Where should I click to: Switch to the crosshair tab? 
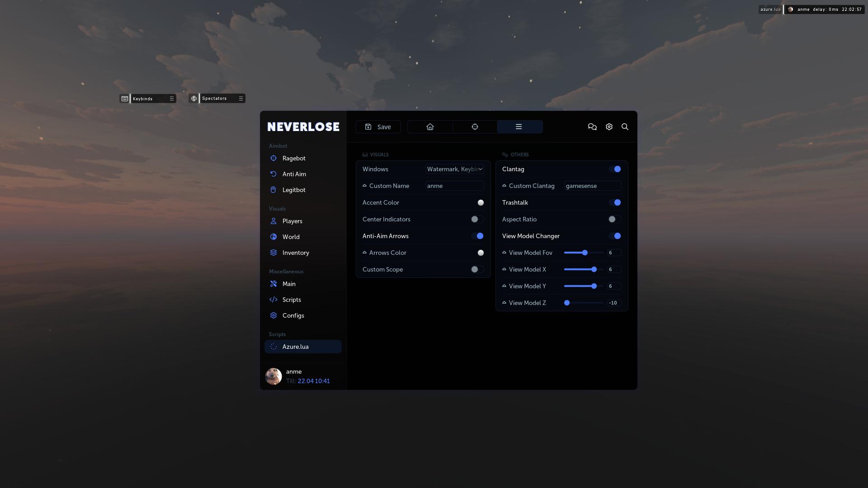point(475,127)
